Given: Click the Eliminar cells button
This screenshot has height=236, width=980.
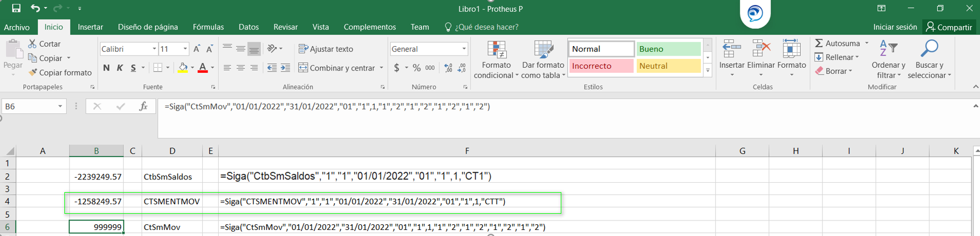Looking at the screenshot, I should pyautogui.click(x=761, y=58).
